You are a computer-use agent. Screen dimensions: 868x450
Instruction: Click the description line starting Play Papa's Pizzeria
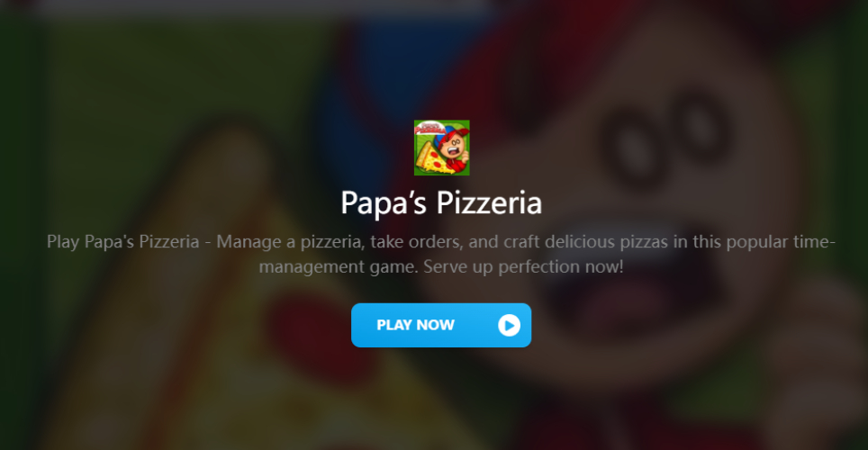441,242
